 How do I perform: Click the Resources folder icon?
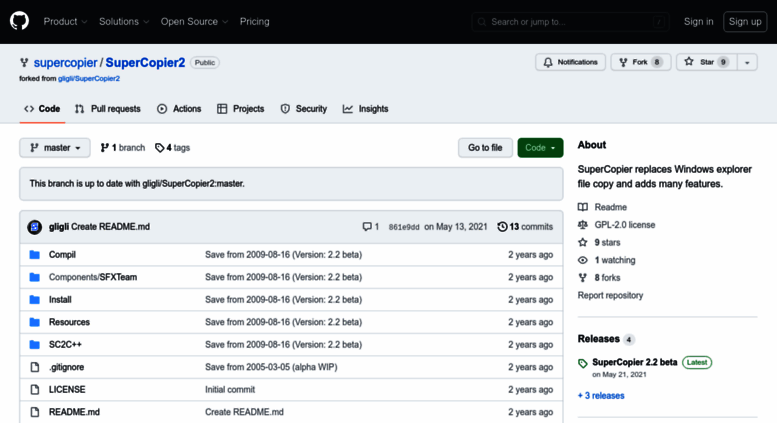(x=34, y=322)
